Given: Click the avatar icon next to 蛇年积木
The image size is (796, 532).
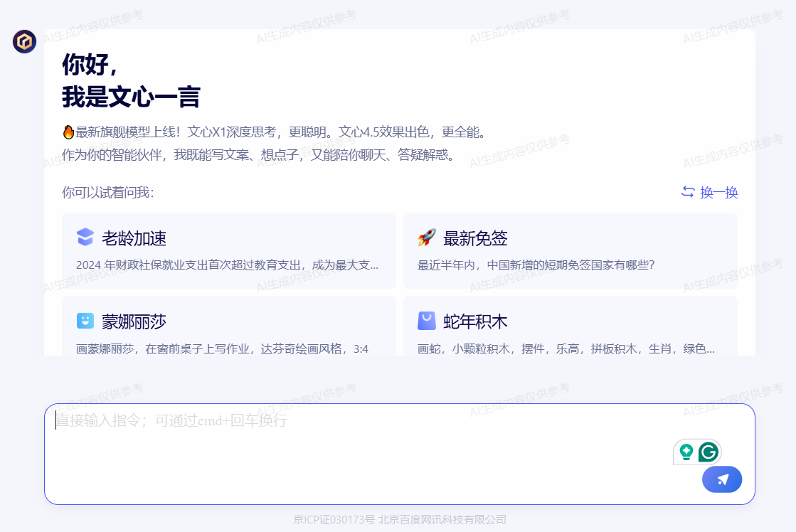Looking at the screenshot, I should 425,321.
